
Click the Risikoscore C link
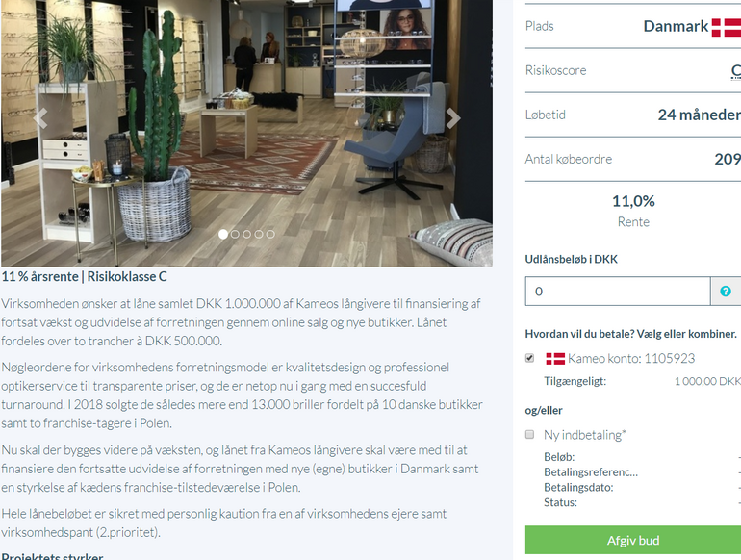[736, 71]
